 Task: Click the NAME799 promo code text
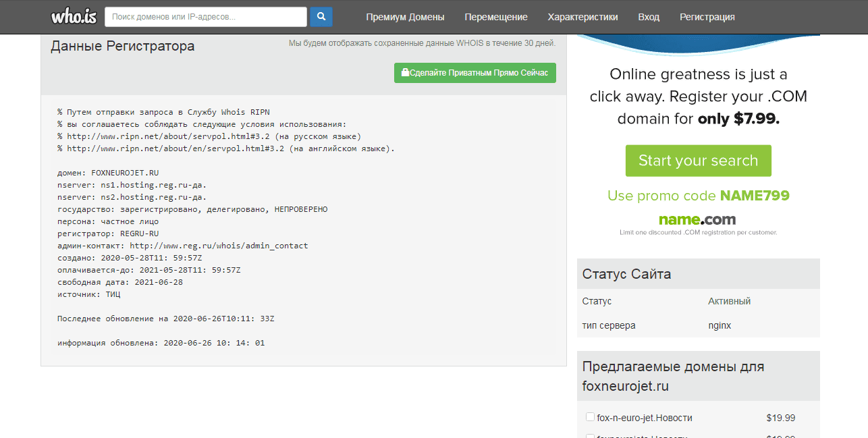point(754,196)
